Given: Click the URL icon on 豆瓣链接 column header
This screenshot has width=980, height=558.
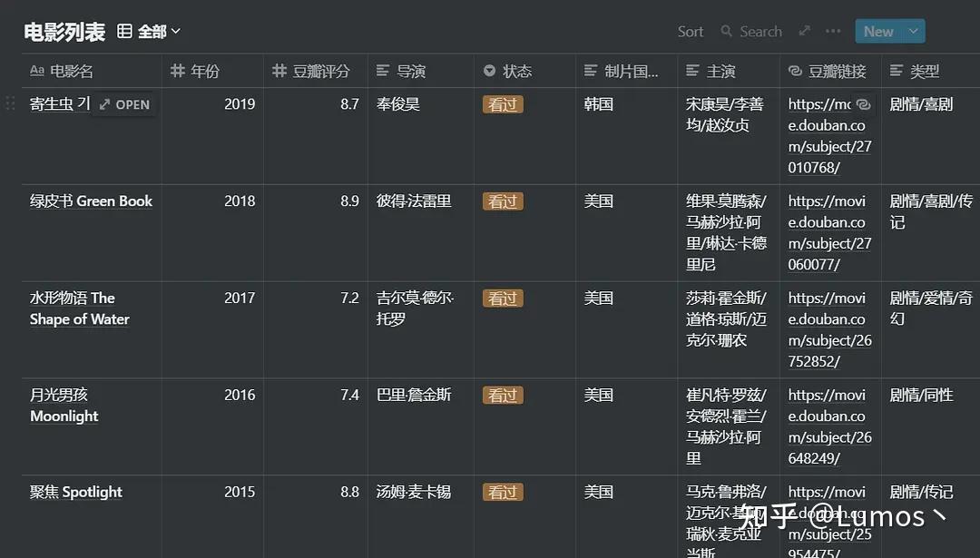Looking at the screenshot, I should pos(797,71).
